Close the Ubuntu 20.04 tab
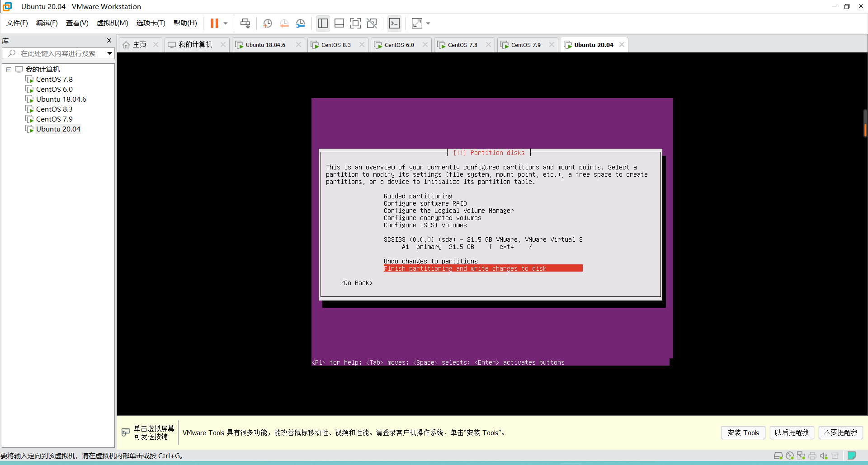This screenshot has height=465, width=868. (622, 44)
